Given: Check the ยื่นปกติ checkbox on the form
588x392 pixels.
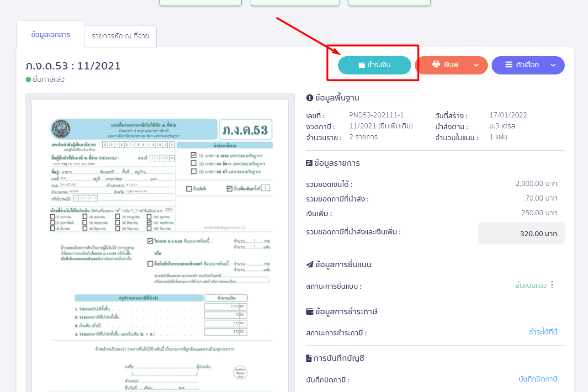Looking at the screenshot, I should (189, 188).
